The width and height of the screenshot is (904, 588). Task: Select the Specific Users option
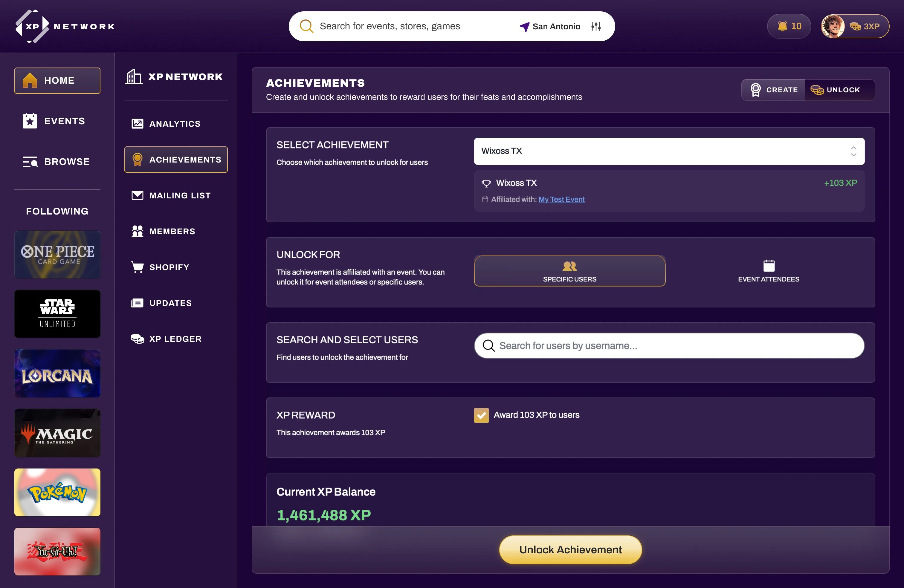[569, 271]
